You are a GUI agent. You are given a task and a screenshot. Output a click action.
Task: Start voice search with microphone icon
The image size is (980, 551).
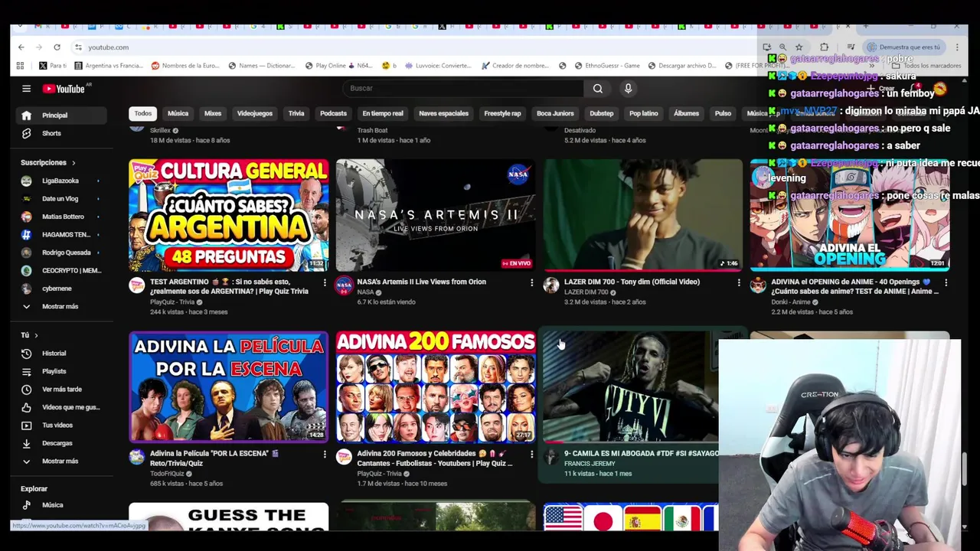pyautogui.click(x=628, y=89)
